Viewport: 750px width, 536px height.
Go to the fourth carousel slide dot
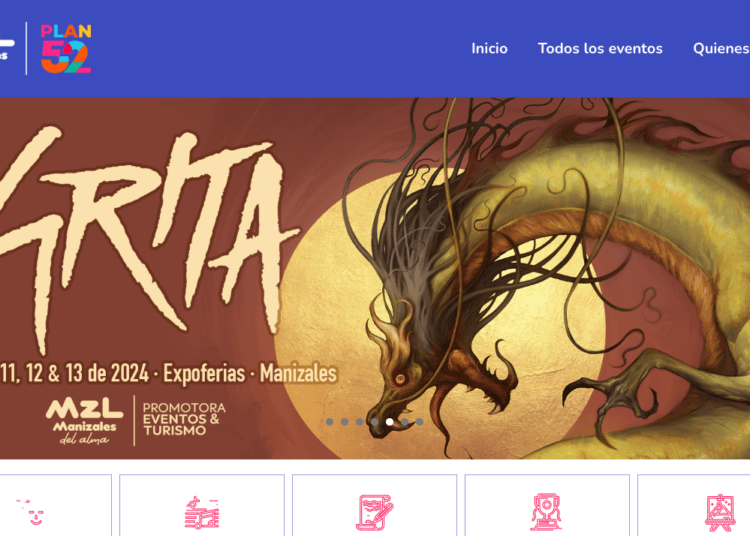[375, 422]
